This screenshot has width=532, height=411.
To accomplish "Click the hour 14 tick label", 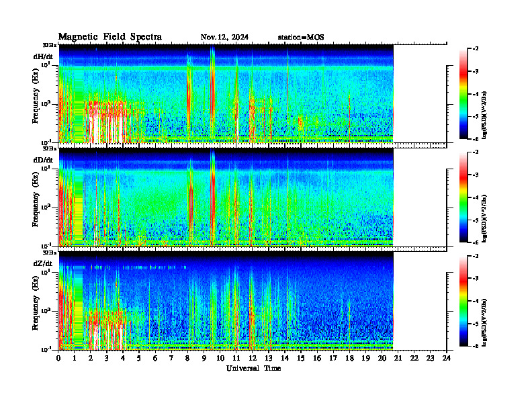I will [x=285, y=358].
